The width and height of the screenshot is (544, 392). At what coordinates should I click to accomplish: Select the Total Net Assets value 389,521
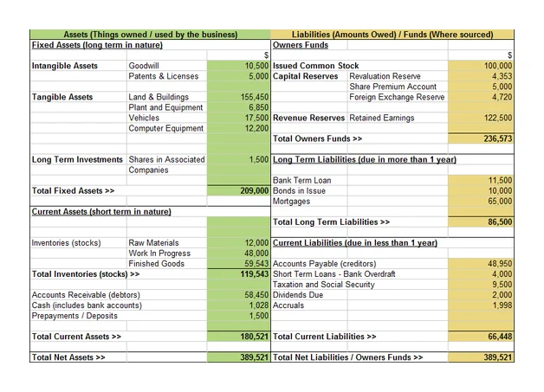(255, 357)
